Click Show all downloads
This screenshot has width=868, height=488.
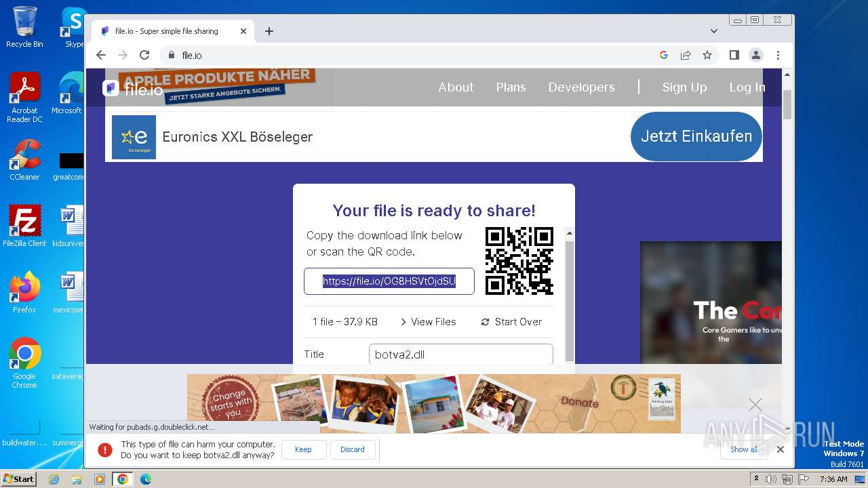[744, 449]
